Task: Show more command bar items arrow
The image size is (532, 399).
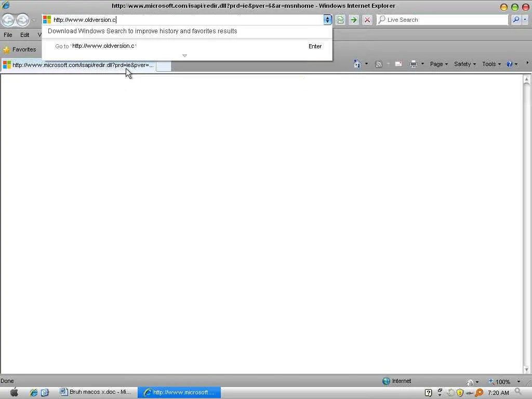Action: click(x=527, y=63)
